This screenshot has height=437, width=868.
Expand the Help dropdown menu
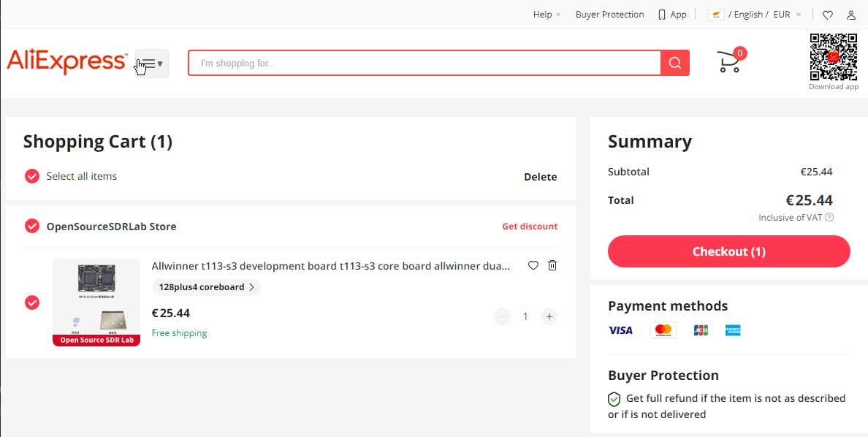click(547, 15)
